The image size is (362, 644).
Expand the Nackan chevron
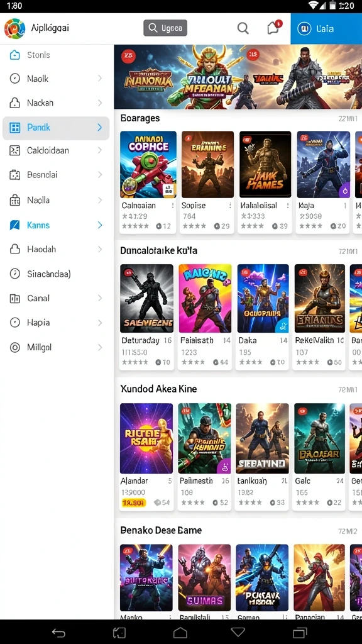[x=100, y=103]
